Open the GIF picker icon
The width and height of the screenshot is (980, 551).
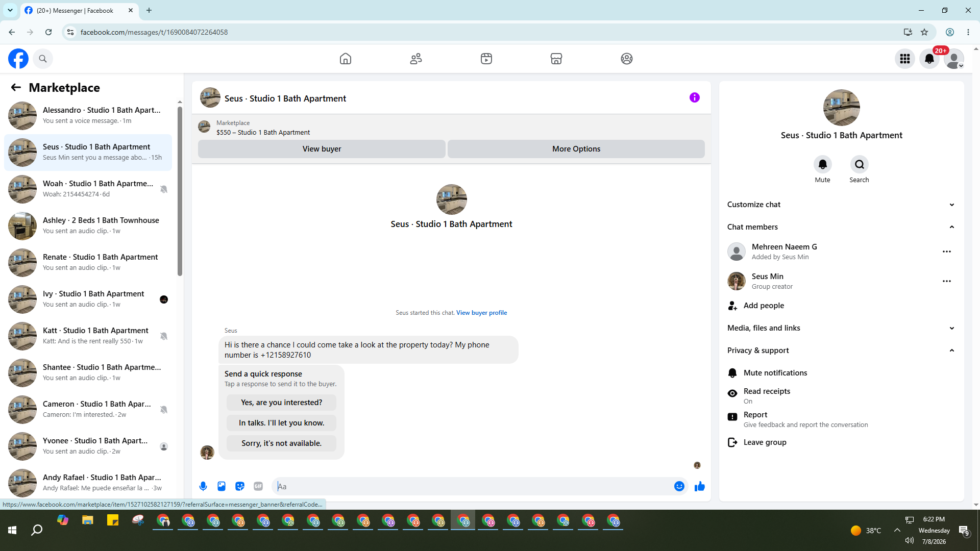(x=258, y=486)
